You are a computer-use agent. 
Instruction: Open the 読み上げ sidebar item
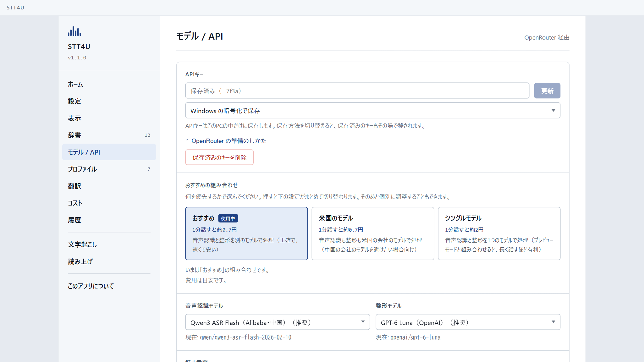(x=109, y=261)
